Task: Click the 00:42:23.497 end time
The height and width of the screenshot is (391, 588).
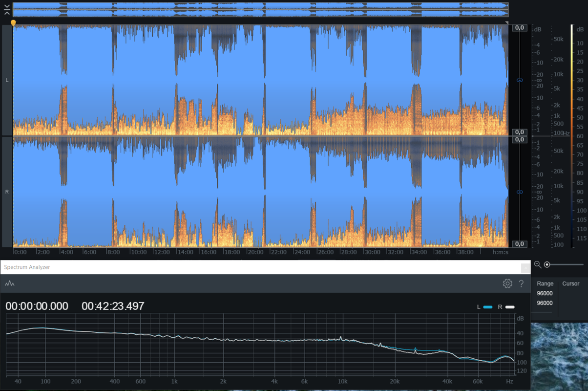Action: 113,306
